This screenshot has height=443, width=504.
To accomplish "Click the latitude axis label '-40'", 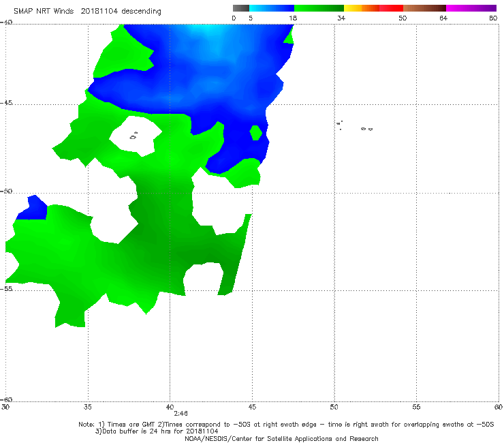I will tap(6, 22).
